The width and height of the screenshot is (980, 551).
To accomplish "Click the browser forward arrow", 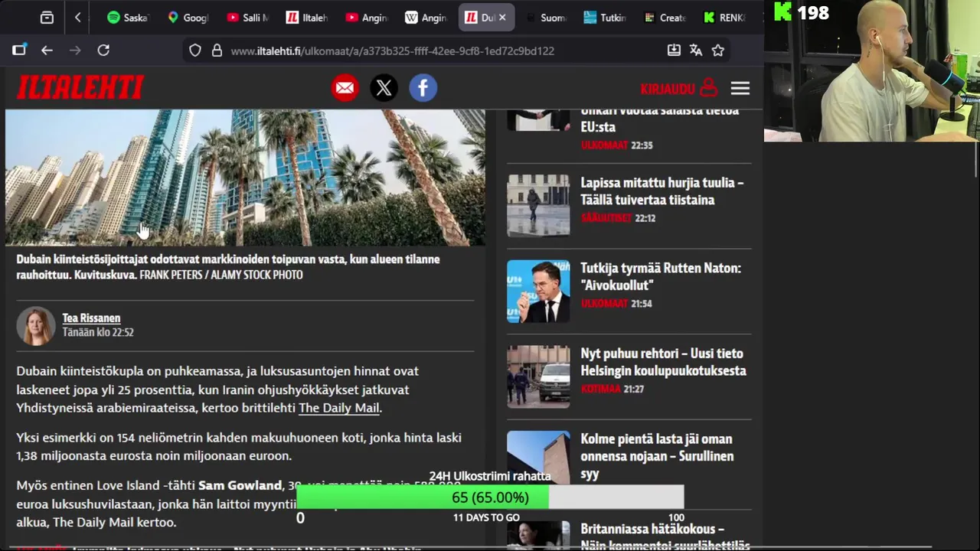I will tap(75, 51).
